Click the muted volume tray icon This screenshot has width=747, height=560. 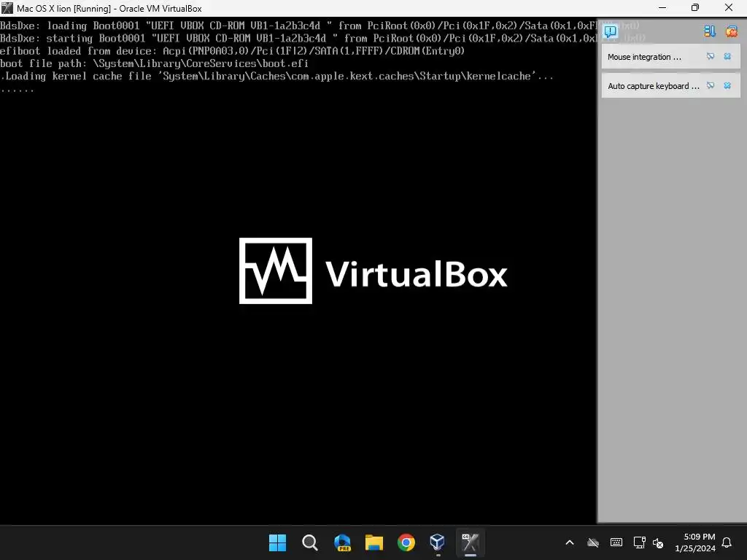pyautogui.click(x=658, y=542)
